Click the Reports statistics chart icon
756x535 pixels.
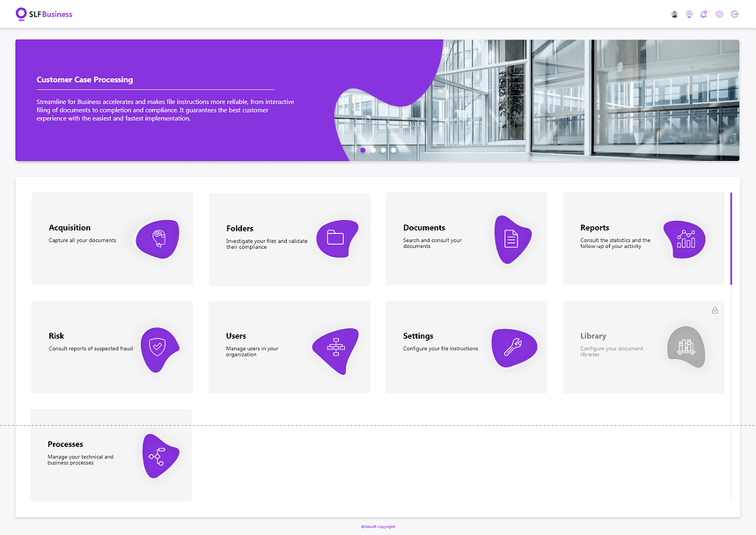686,239
